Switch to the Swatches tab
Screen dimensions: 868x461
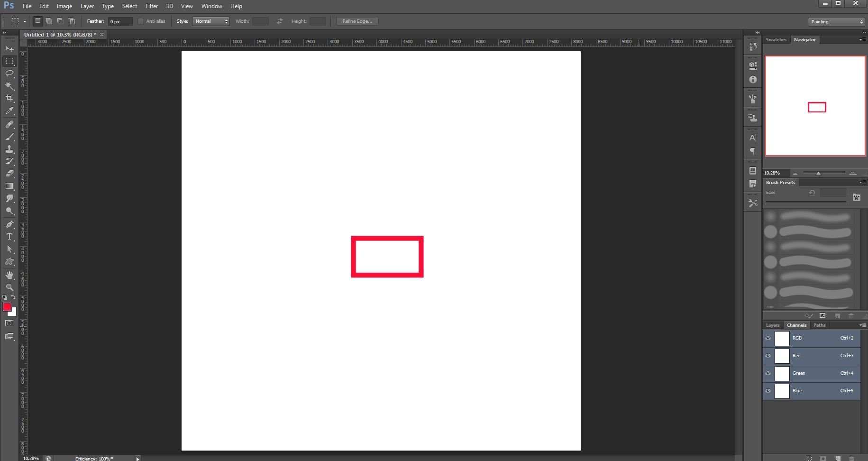click(776, 40)
